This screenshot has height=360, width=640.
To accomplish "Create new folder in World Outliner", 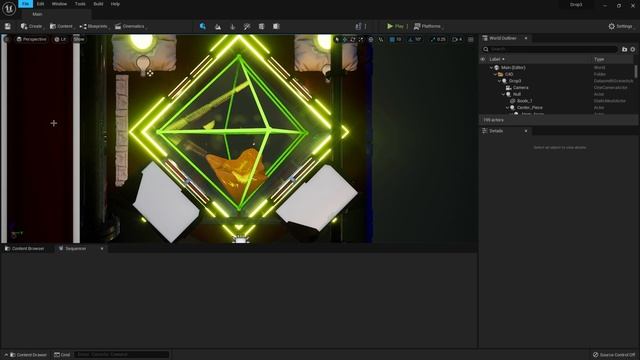I will (x=624, y=49).
